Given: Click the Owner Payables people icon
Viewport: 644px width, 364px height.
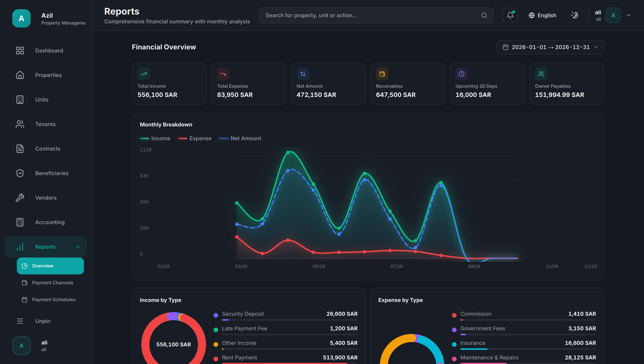Looking at the screenshot, I should tap(541, 74).
